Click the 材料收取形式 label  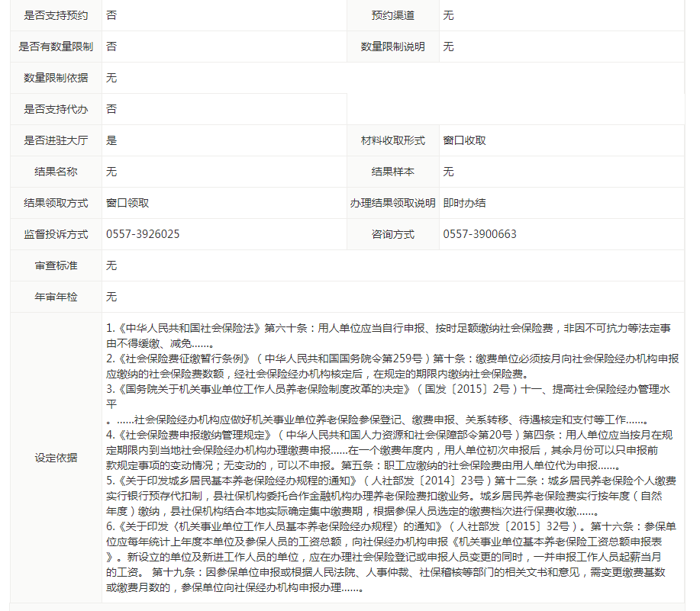pyautogui.click(x=392, y=140)
